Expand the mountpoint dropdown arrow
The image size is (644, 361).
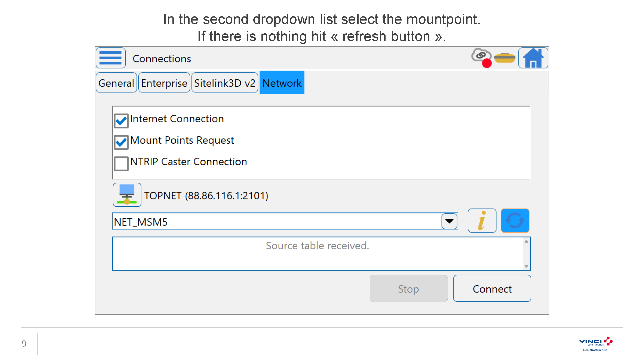pos(449,221)
